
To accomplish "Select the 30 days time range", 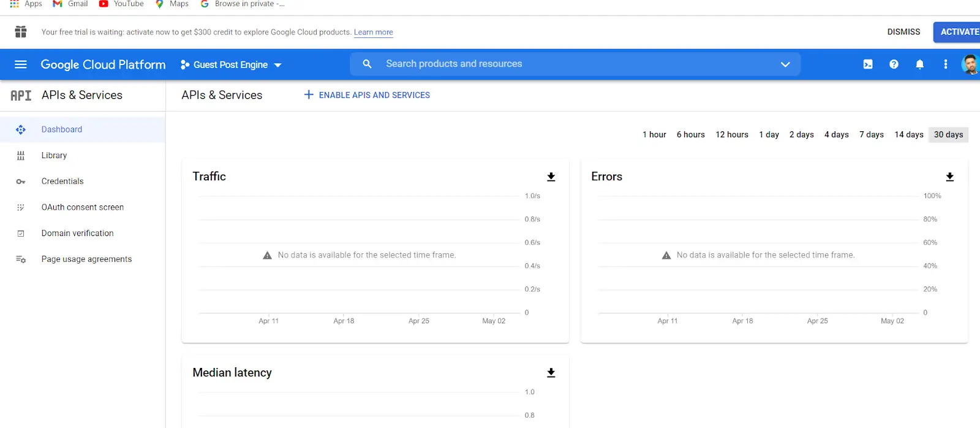I will [948, 135].
